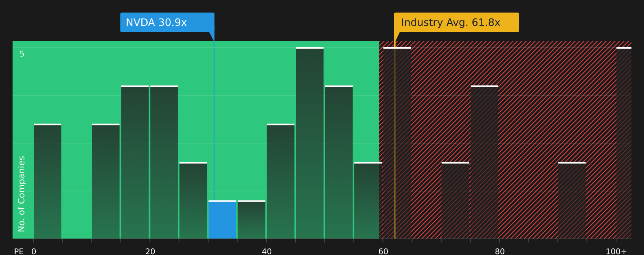Image resolution: width=644 pixels, height=255 pixels.
Task: Select the hatched bar for PE 90 to 95
Action: click(x=572, y=200)
